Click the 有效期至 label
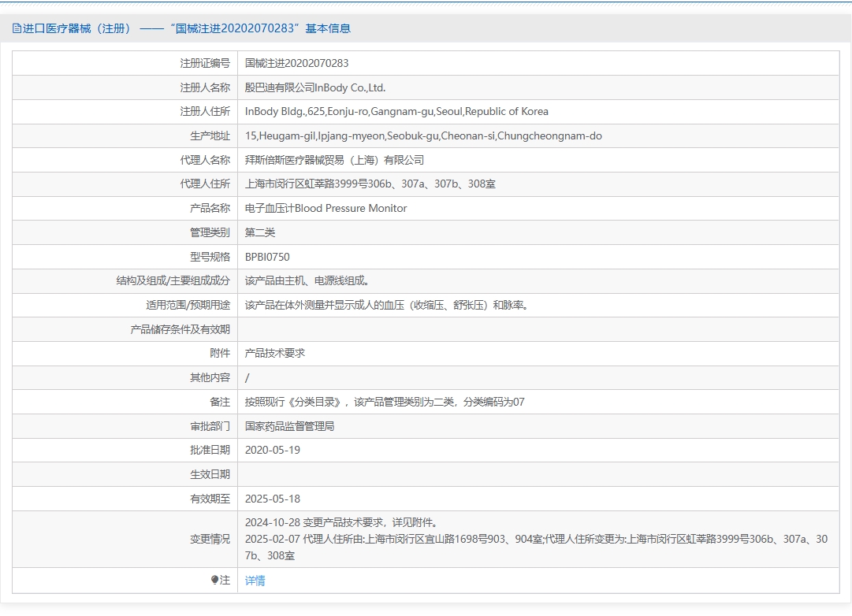The image size is (852, 616). tap(210, 499)
